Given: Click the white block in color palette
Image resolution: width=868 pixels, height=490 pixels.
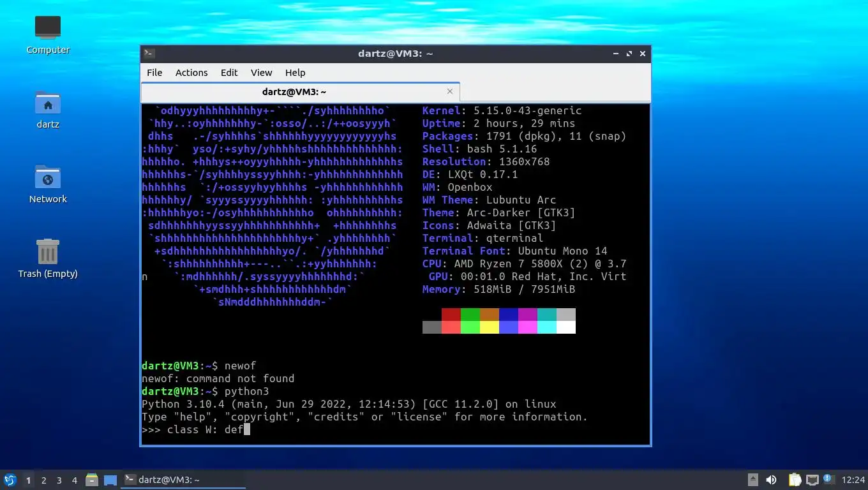Looking at the screenshot, I should 566,327.
